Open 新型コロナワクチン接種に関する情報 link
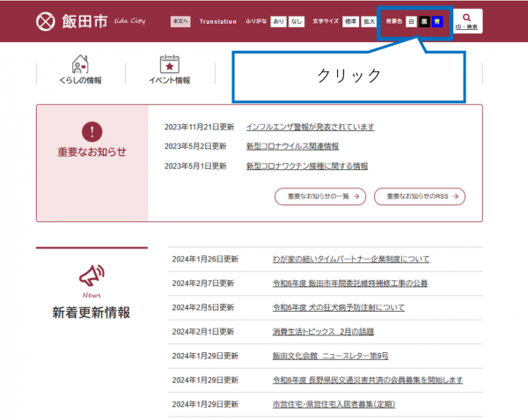 (307, 166)
